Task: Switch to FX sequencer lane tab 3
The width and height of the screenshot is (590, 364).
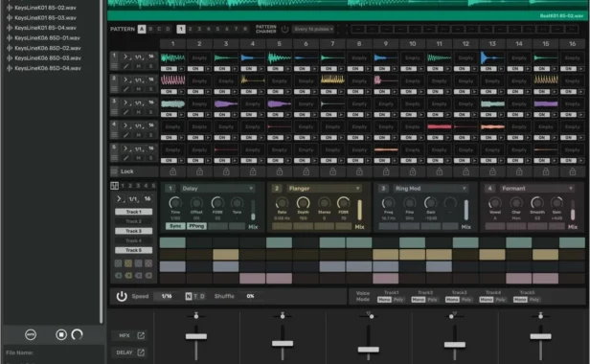Action: tap(138, 186)
